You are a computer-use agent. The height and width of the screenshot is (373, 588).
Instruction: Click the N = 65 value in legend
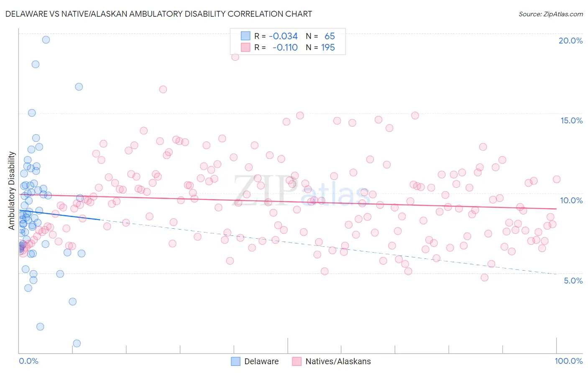coord(321,36)
